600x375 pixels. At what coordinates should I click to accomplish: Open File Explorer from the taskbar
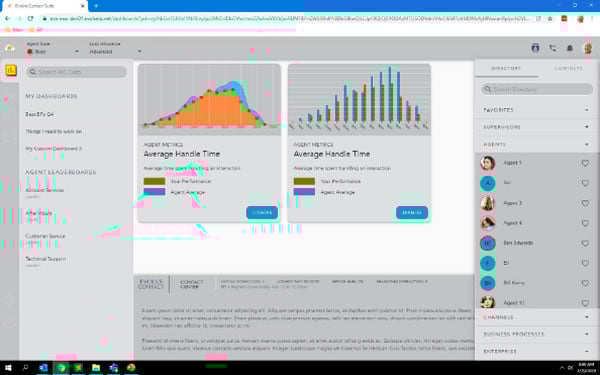click(x=96, y=368)
